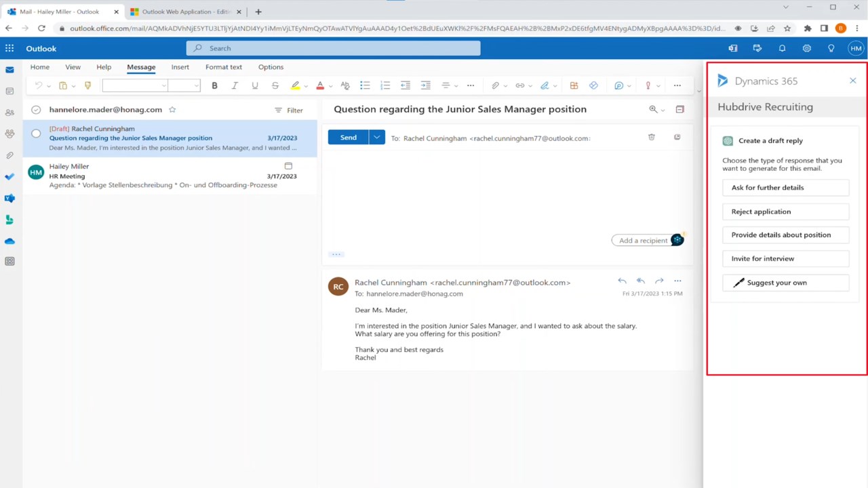Open the Options ribbon tab
Screen dimensions: 868x488
click(271, 67)
